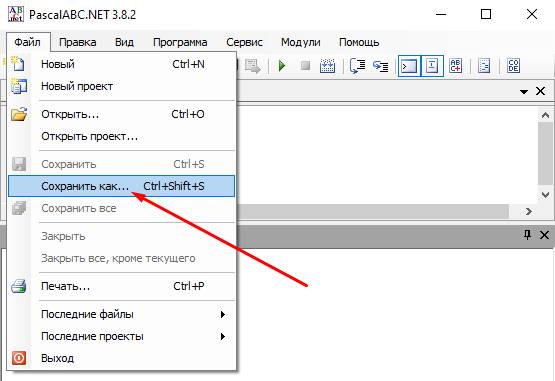Toggle the pin on the bottom panel
The height and width of the screenshot is (381, 555).
coord(527,234)
